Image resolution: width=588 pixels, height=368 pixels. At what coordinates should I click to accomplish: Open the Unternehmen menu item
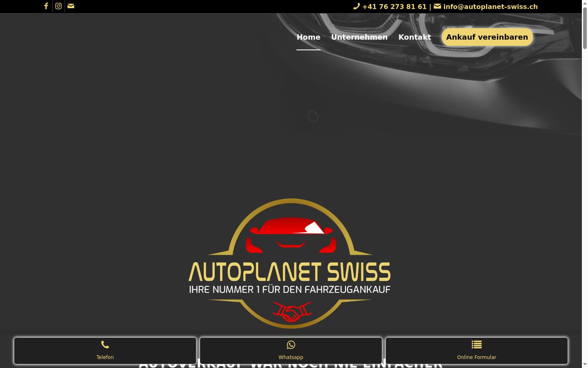[x=359, y=37]
